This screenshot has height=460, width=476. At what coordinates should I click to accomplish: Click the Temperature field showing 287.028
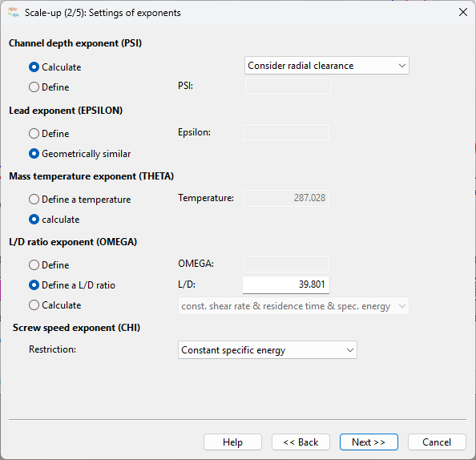tap(286, 198)
